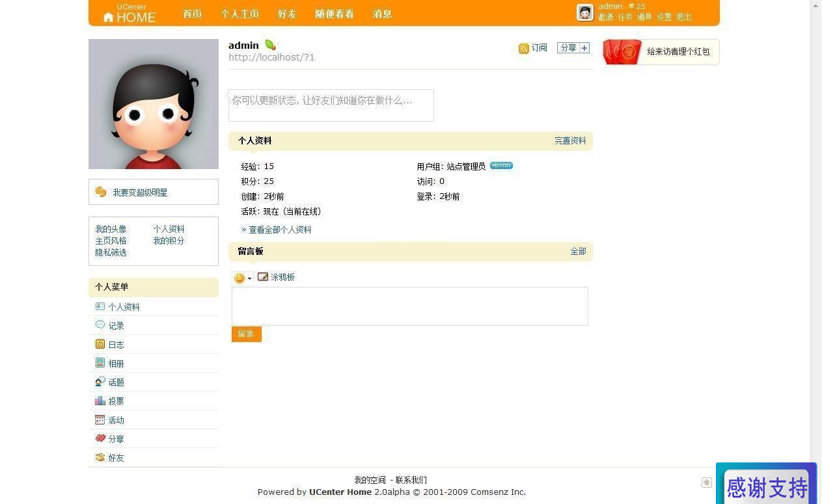
Task: Click the http://localhost/?1 profile URL
Action: (271, 57)
